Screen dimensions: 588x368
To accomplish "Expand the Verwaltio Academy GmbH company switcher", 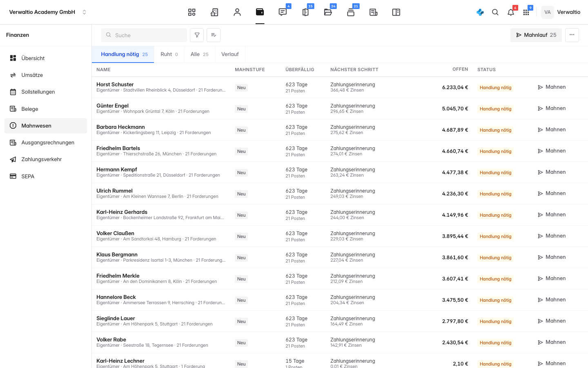I will pyautogui.click(x=48, y=12).
